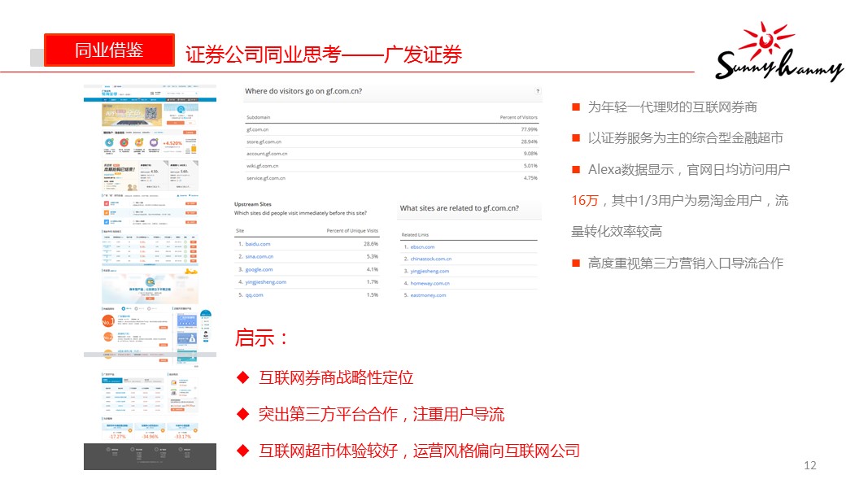Open the google.com upstream site link
868x488 pixels.
(x=259, y=269)
